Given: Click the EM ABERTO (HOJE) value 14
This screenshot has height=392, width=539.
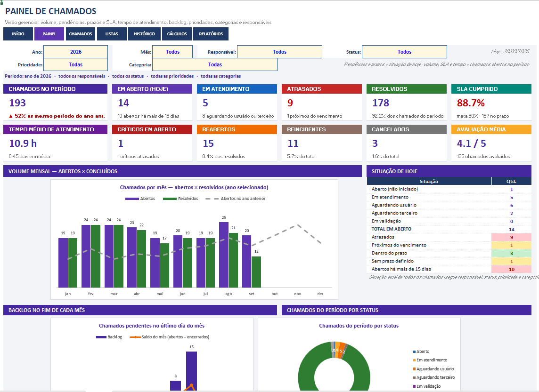Looking at the screenshot, I should [123, 103].
